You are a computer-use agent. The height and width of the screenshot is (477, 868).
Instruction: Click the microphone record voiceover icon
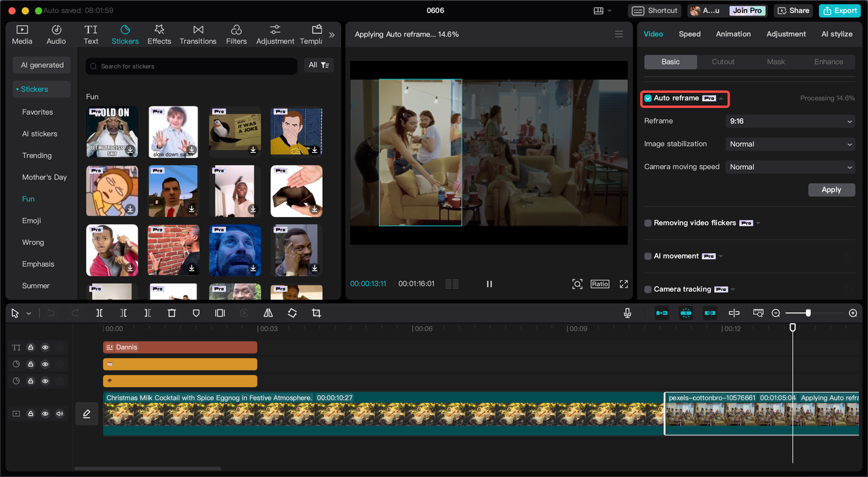[x=627, y=313]
